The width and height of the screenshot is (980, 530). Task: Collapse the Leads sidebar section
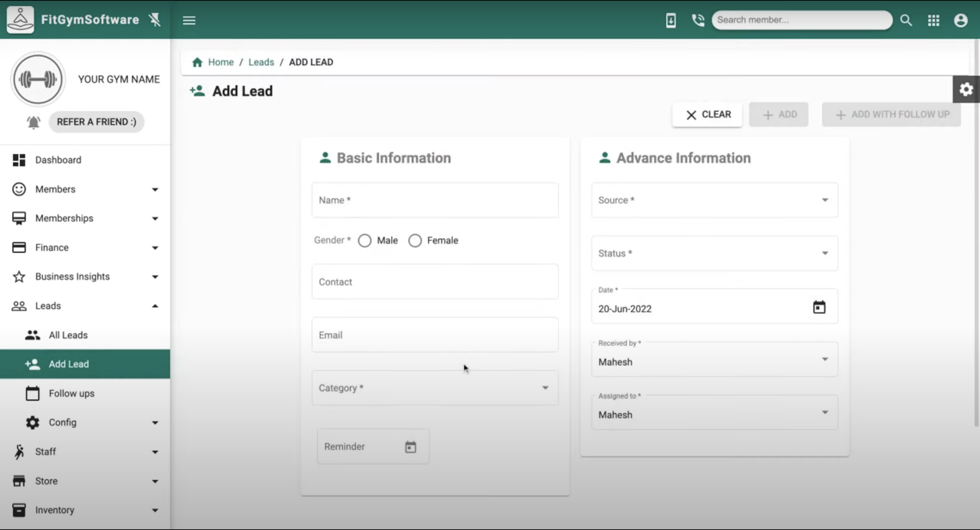coord(84,306)
